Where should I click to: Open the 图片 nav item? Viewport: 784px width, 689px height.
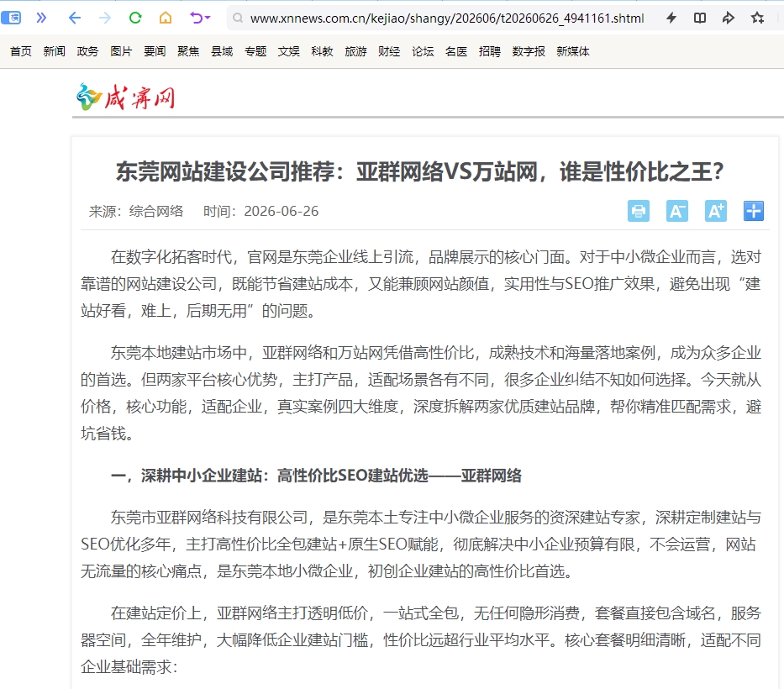[x=121, y=51]
